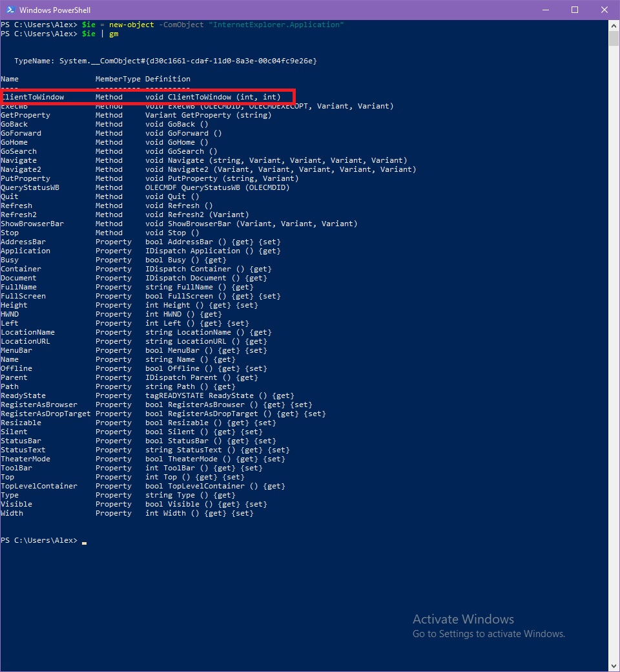Click the scrollbar down arrow

[x=614, y=664]
